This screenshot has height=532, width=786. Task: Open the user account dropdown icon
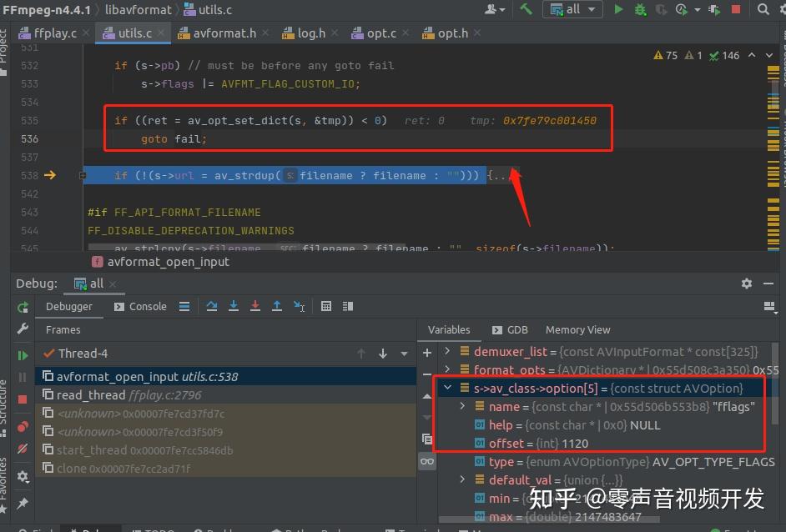tap(494, 9)
